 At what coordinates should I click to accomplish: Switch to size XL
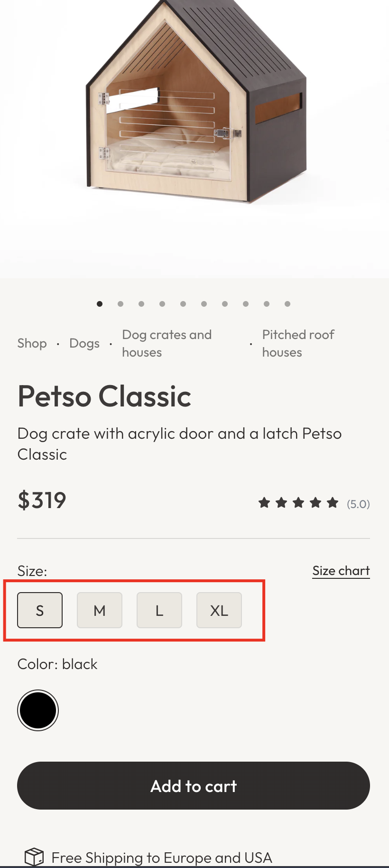click(x=219, y=610)
